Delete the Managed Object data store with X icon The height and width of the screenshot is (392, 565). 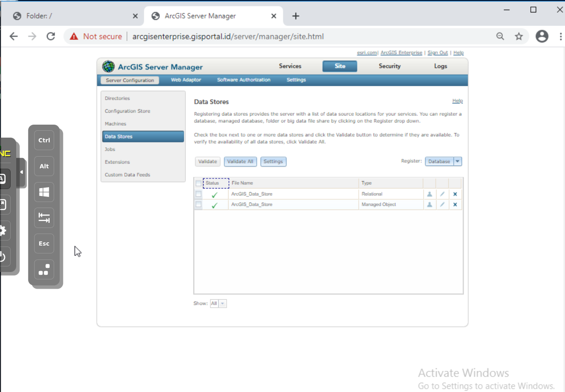click(x=455, y=205)
